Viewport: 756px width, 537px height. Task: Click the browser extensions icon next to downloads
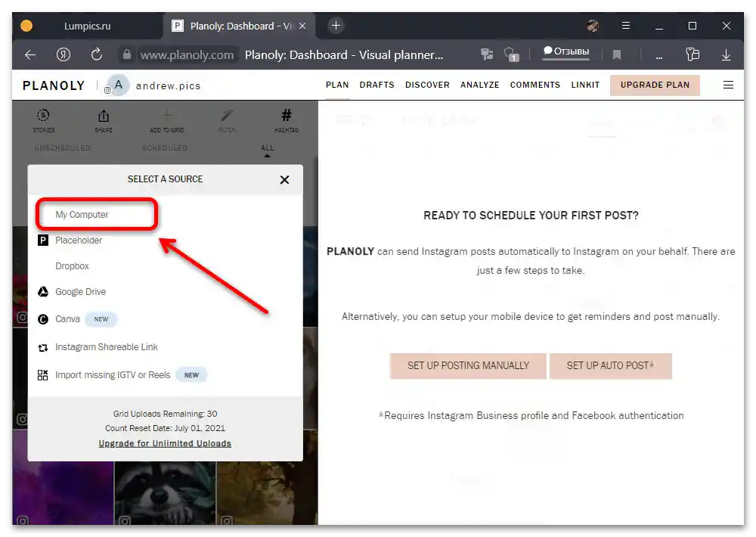coord(692,54)
